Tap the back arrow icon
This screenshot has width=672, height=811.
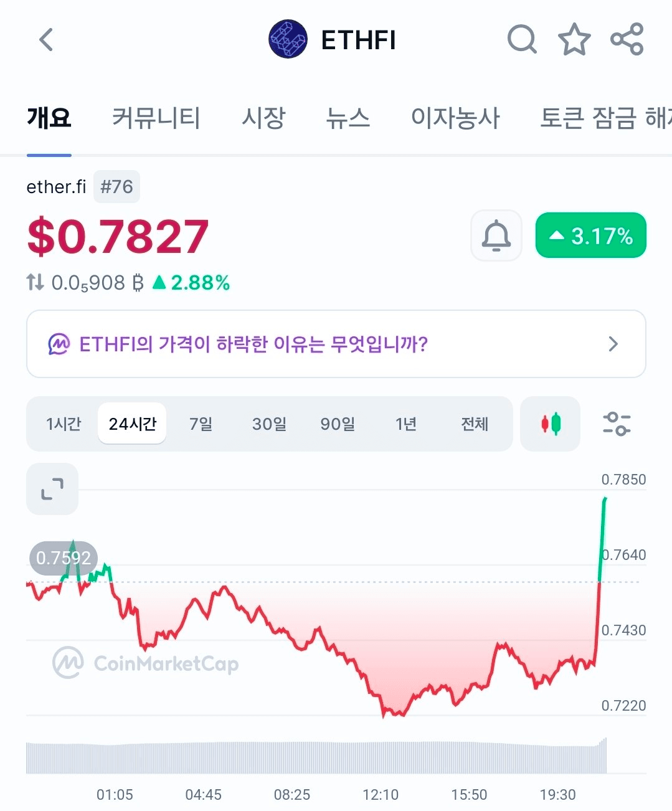[46, 40]
